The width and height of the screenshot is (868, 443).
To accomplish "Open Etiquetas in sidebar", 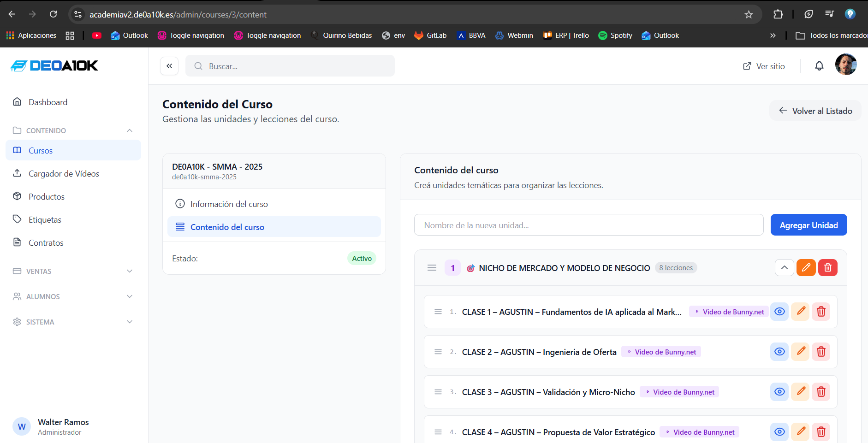I will point(73,219).
